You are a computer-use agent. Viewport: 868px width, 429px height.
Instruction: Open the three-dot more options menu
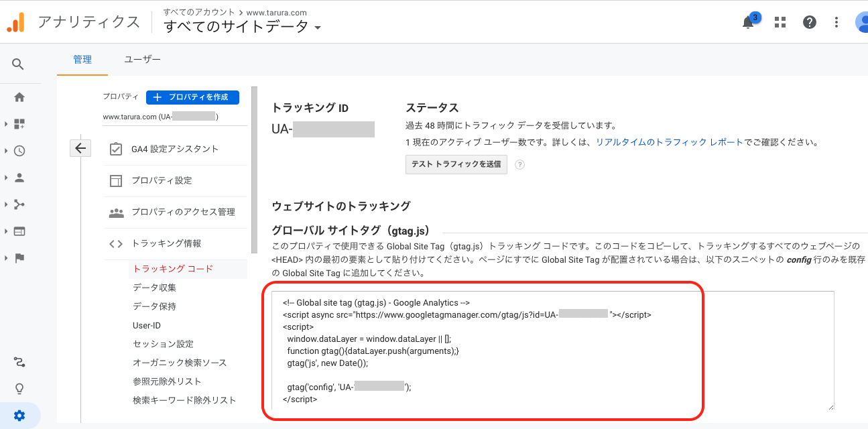point(836,22)
